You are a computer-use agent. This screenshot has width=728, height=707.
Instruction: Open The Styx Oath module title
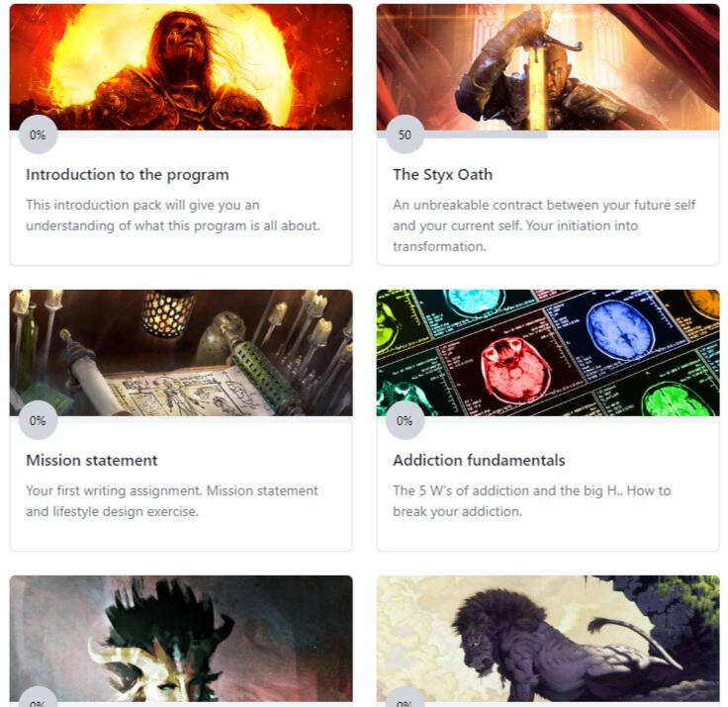pos(442,175)
